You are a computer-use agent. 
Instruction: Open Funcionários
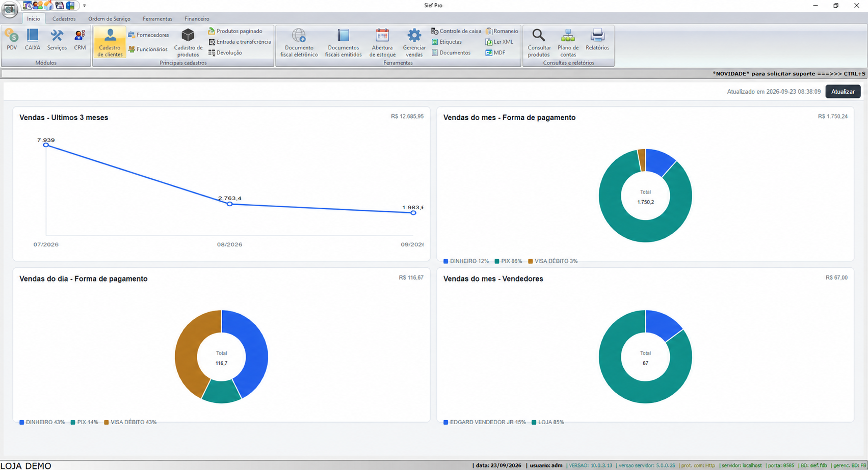[148, 49]
